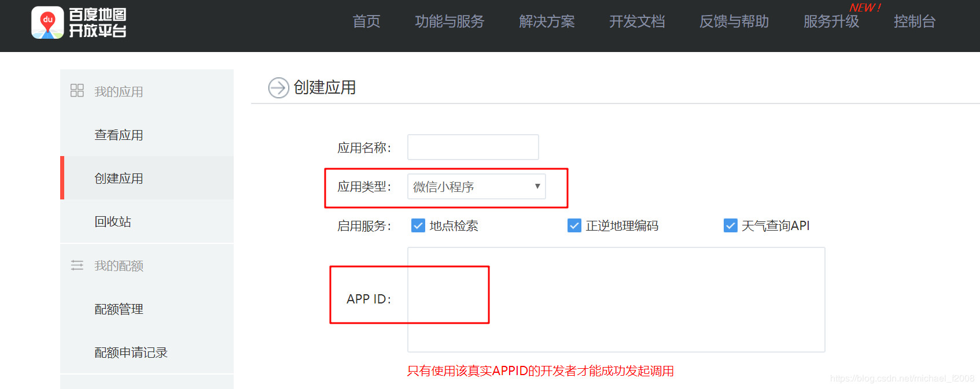Focus the APP ID text area
Screen dimensions: 980x389
(616, 299)
